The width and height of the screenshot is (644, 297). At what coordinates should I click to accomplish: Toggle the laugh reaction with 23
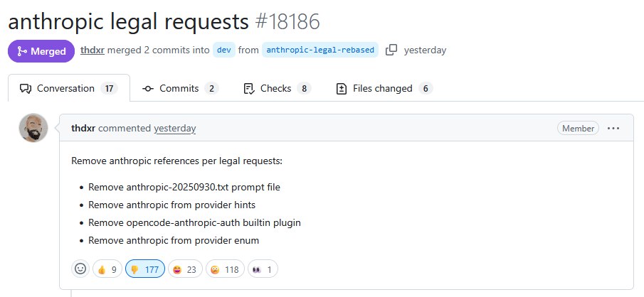185,269
